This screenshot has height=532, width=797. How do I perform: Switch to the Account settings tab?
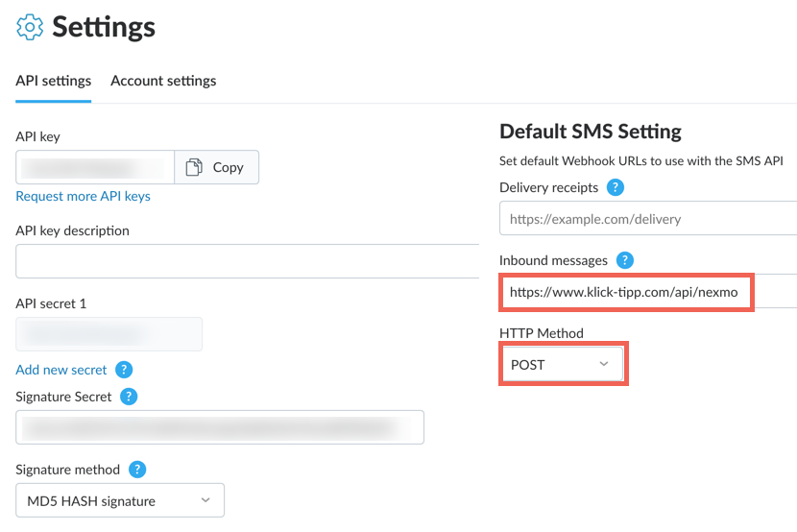click(163, 81)
